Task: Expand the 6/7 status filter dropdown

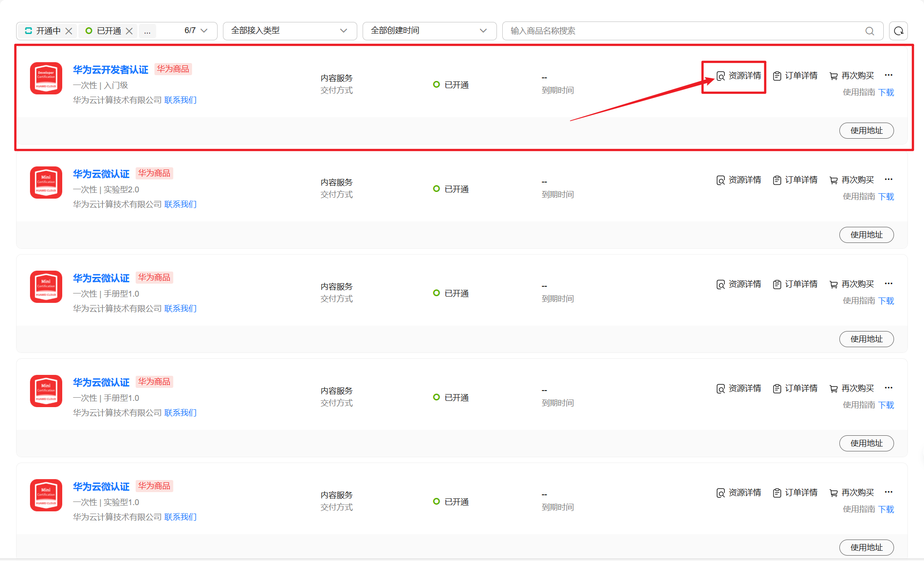Action: click(204, 30)
